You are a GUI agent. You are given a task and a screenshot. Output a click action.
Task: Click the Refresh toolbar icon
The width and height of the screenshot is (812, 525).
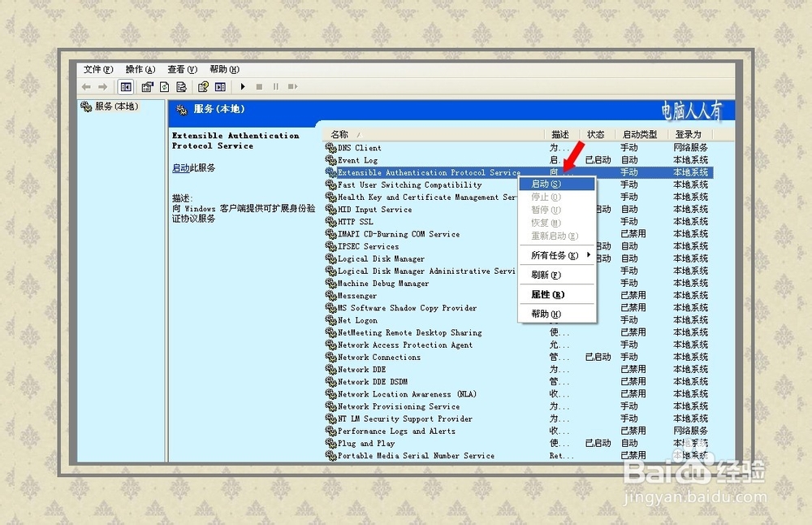[165, 87]
